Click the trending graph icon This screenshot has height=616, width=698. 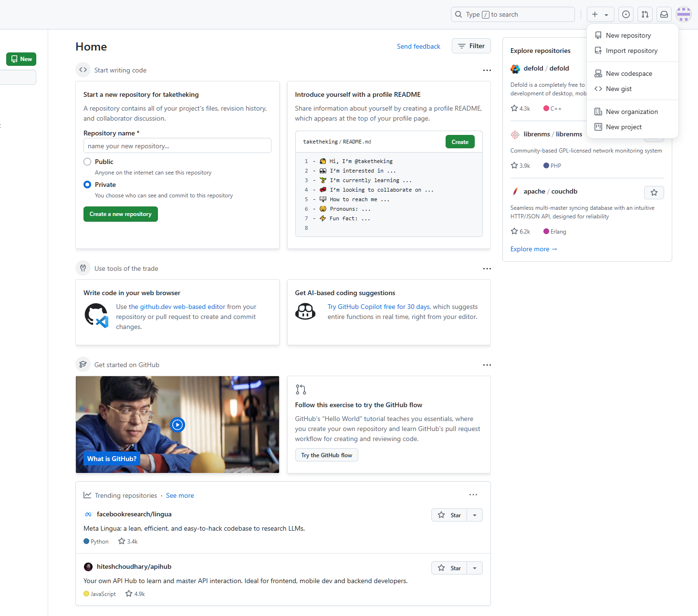87,495
